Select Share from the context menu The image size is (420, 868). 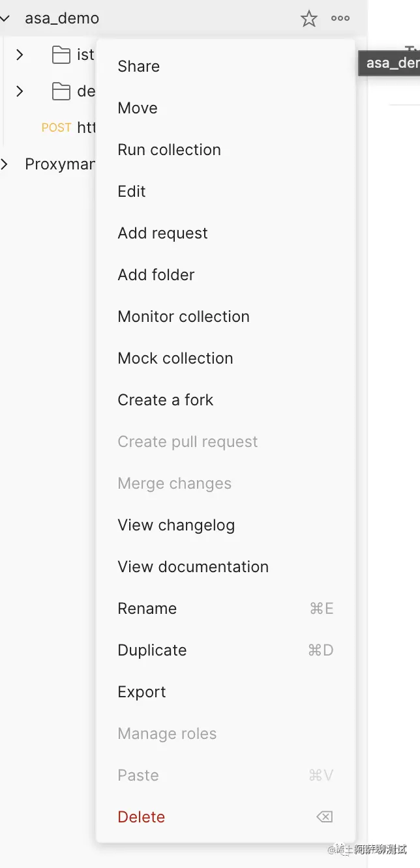tap(139, 66)
